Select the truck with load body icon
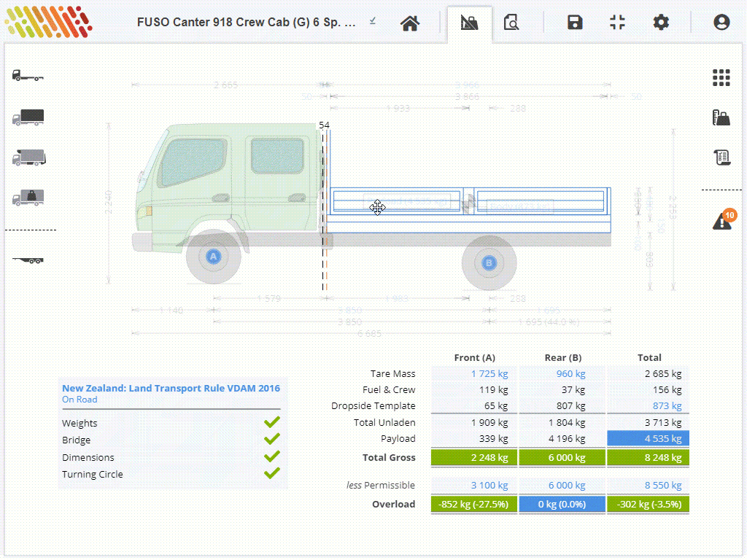 click(x=28, y=157)
